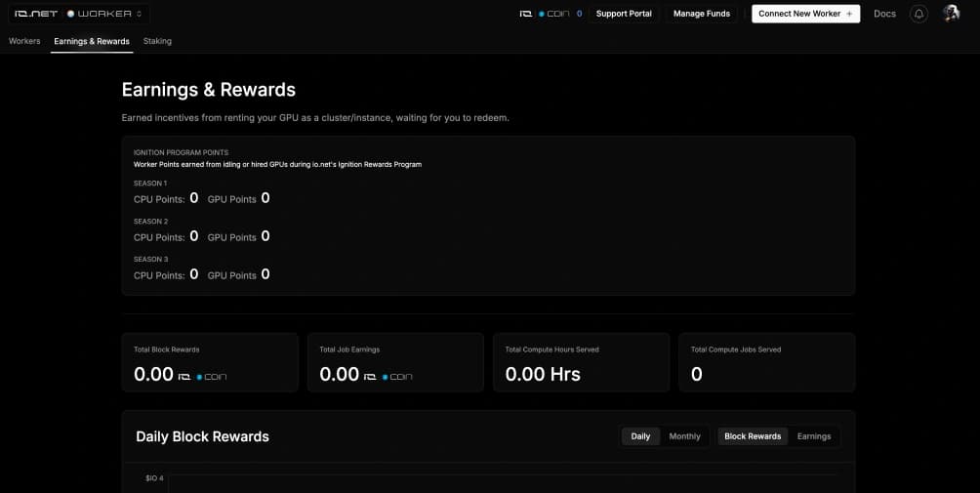This screenshot has width=980, height=493.
Task: Switch to the Staking tab
Action: pyautogui.click(x=157, y=41)
